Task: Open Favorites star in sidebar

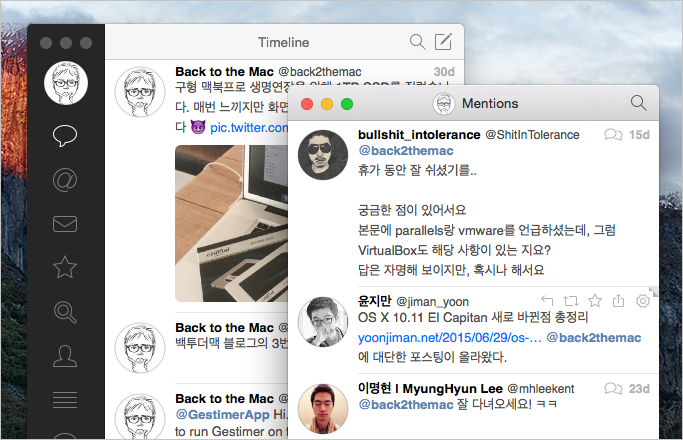Action: coord(65,267)
